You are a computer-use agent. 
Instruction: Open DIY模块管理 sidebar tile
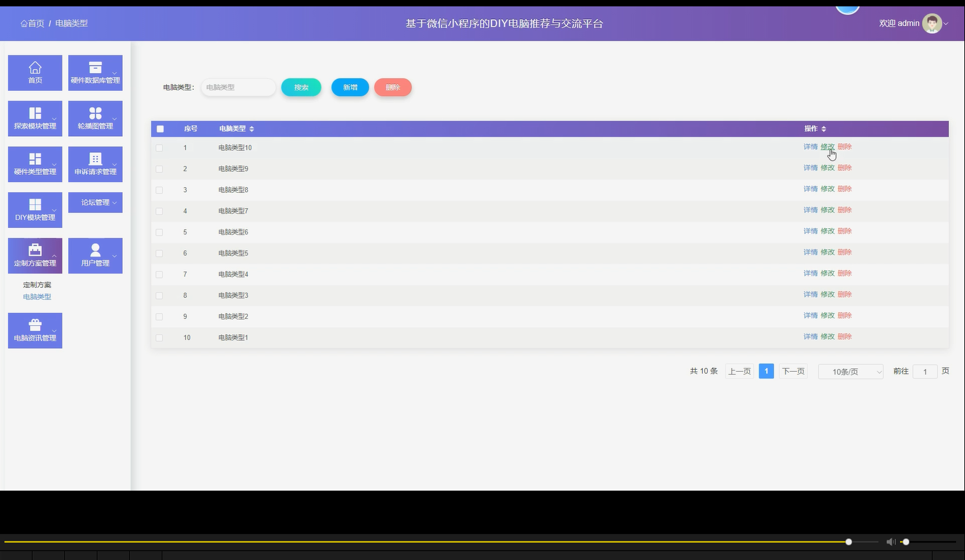(x=35, y=210)
